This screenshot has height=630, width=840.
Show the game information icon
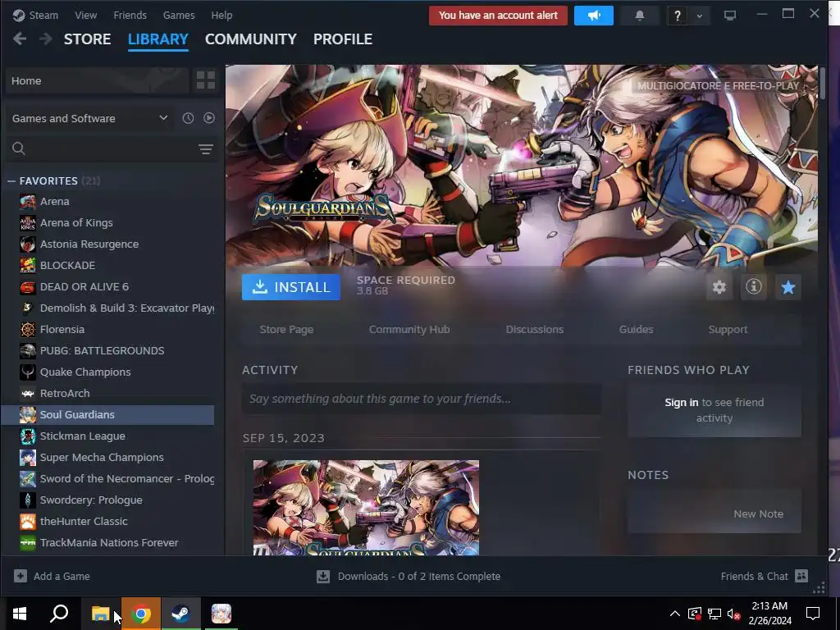tap(754, 287)
